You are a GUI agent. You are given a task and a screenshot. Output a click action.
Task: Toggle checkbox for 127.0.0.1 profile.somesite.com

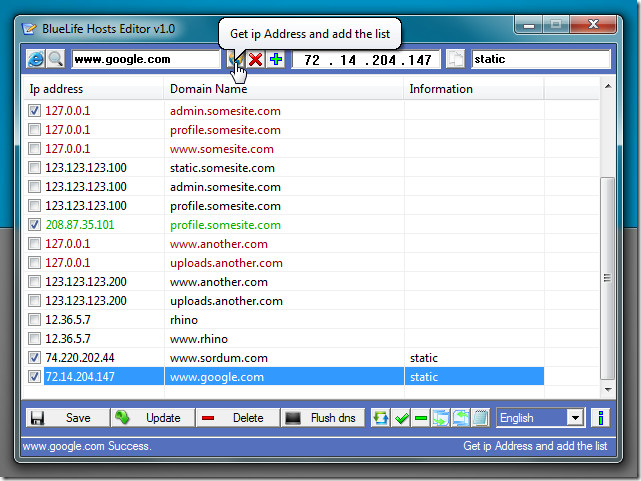tap(34, 130)
